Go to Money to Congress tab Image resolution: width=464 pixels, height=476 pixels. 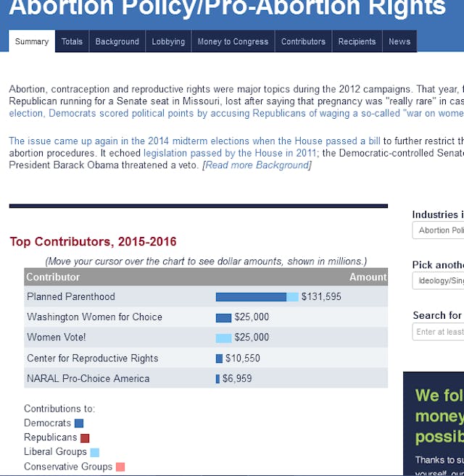pyautogui.click(x=233, y=41)
